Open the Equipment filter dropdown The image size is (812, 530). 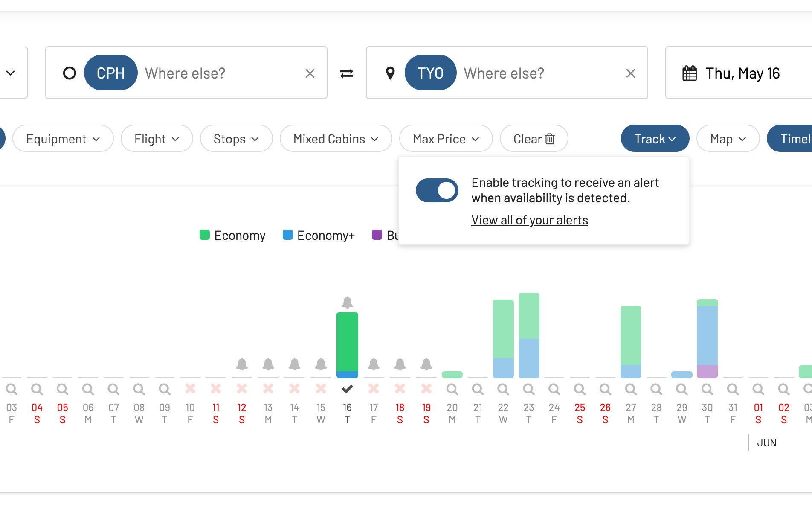pyautogui.click(x=63, y=139)
